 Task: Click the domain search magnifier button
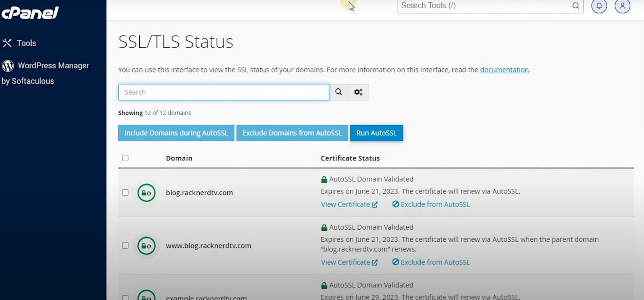[339, 92]
